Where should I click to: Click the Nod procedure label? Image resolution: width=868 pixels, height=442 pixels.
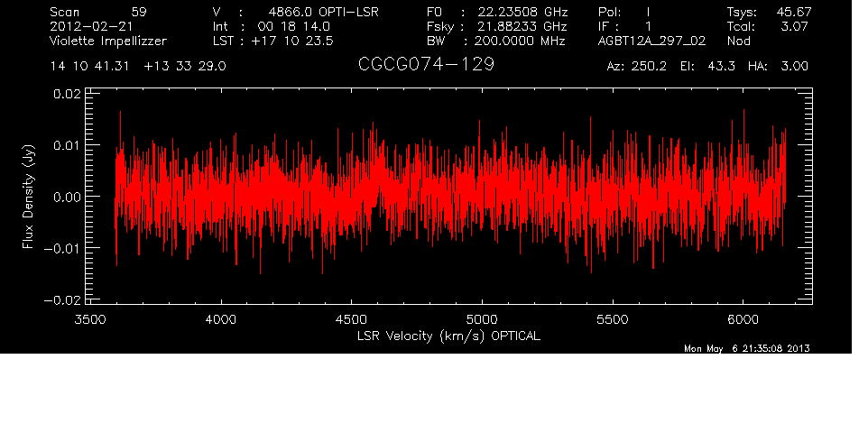click(x=738, y=41)
